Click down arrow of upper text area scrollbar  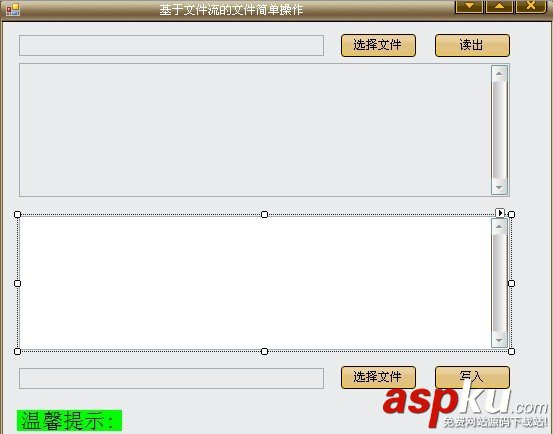pyautogui.click(x=499, y=187)
